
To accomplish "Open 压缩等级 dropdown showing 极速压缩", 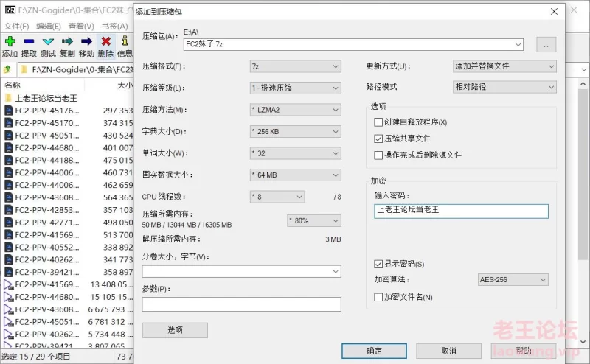I will coord(296,88).
